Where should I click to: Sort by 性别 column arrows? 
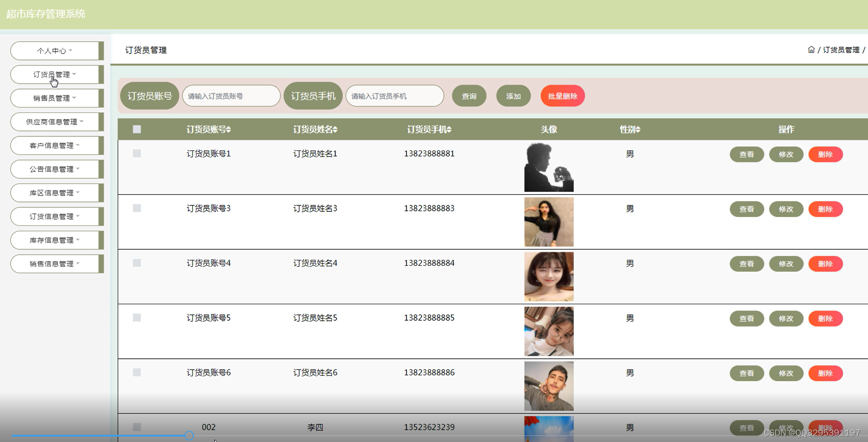point(638,129)
